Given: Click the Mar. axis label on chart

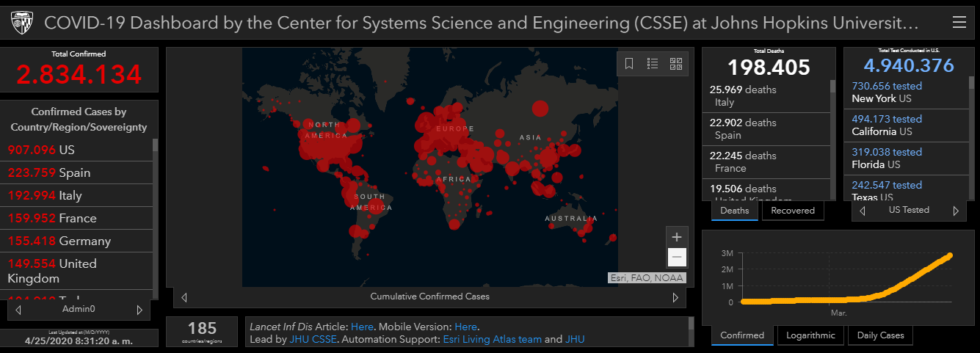Looking at the screenshot, I should (840, 313).
